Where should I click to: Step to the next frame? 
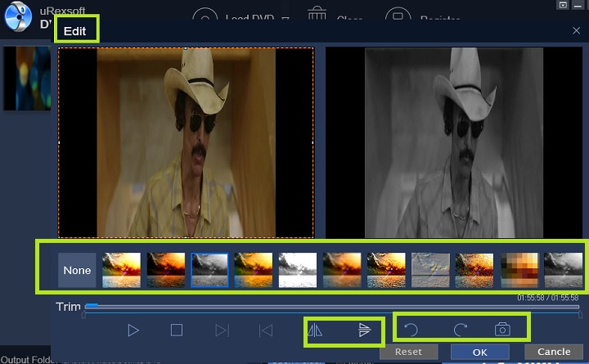(222, 330)
